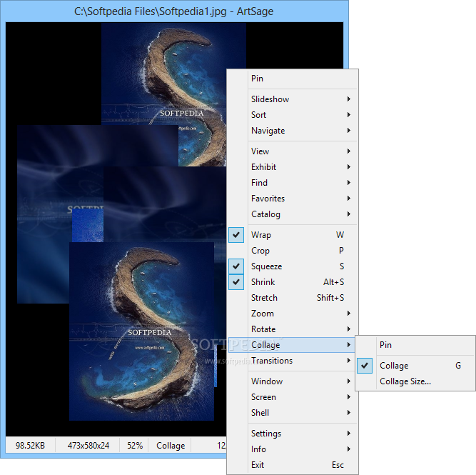Toggle the Squeeze checkmark
This screenshot has width=476, height=475.
coord(236,266)
